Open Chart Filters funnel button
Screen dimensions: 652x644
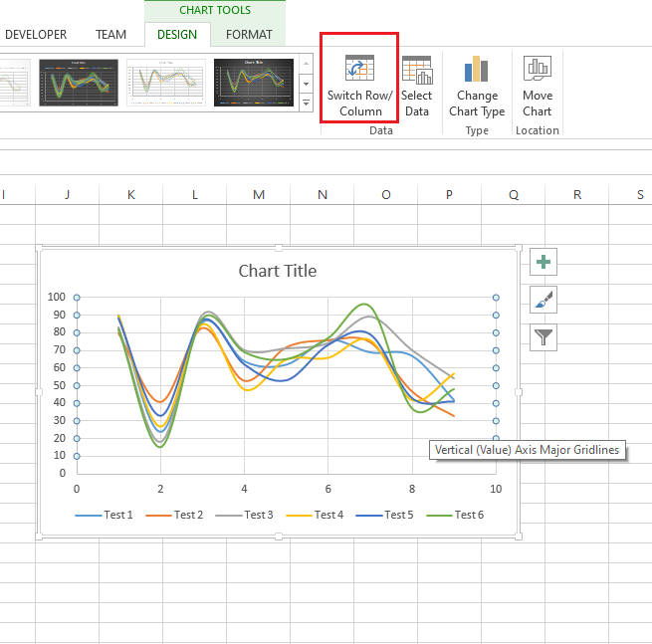543,337
